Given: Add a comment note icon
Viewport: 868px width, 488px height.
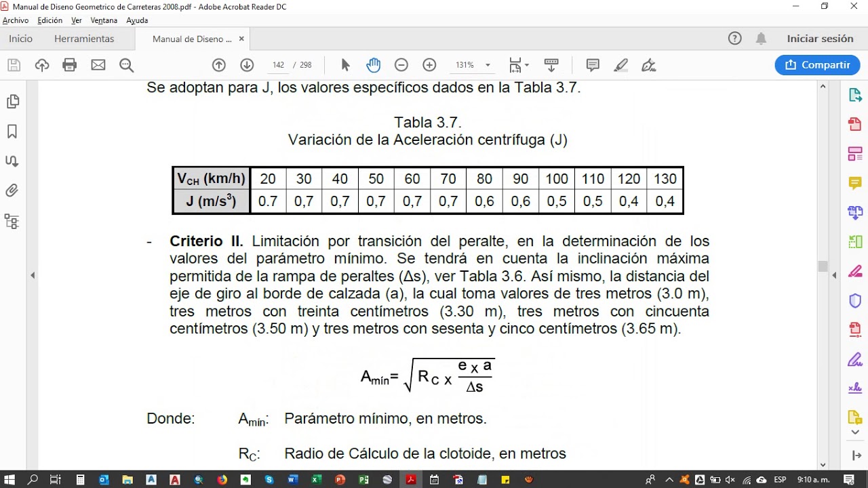Looking at the screenshot, I should tap(593, 65).
